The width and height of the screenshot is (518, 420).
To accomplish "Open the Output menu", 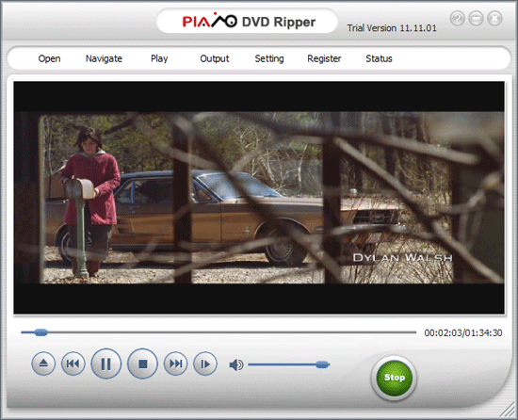I will click(215, 58).
